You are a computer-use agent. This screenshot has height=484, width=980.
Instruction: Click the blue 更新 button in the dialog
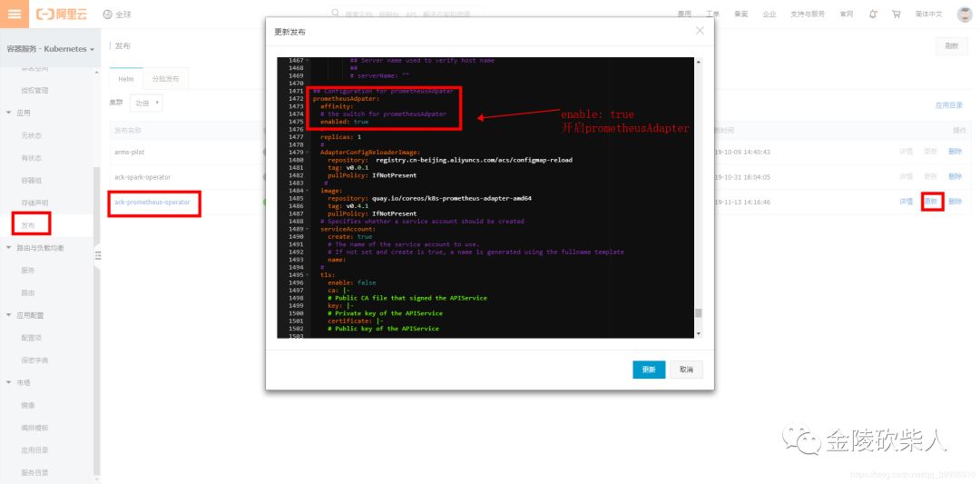[649, 370]
